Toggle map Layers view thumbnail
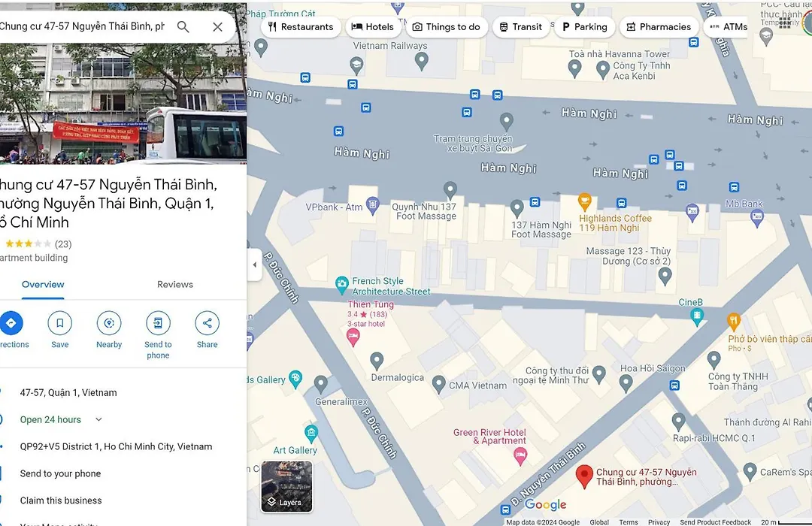This screenshot has height=526, width=812. click(x=287, y=487)
